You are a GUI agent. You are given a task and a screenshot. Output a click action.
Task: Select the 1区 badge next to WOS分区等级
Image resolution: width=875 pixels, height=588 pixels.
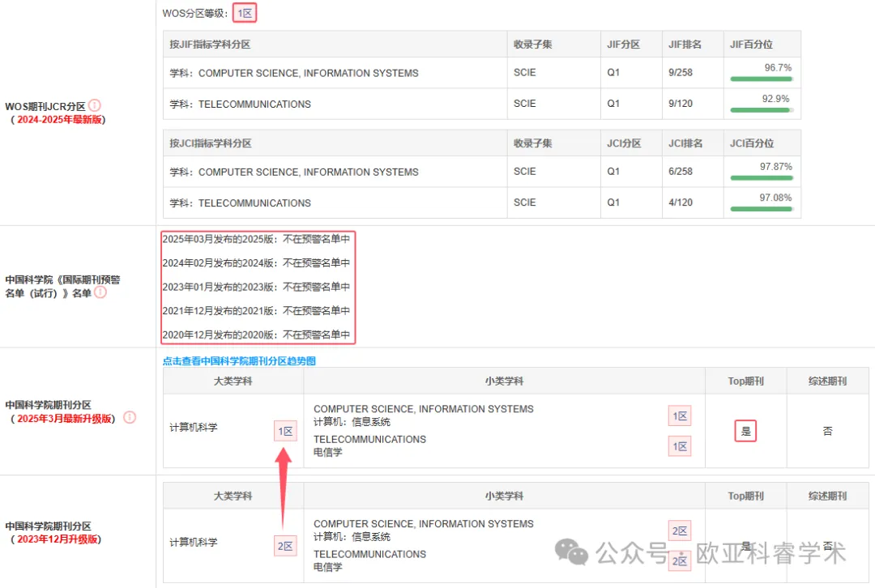[x=245, y=14]
